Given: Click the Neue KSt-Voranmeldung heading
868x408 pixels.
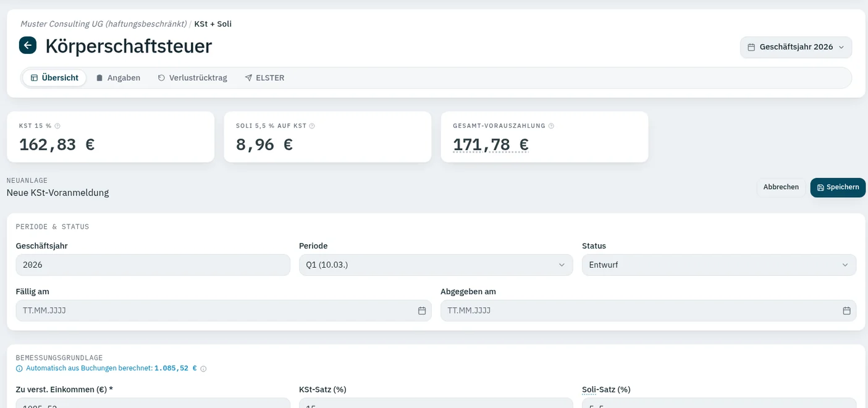Looking at the screenshot, I should 57,193.
